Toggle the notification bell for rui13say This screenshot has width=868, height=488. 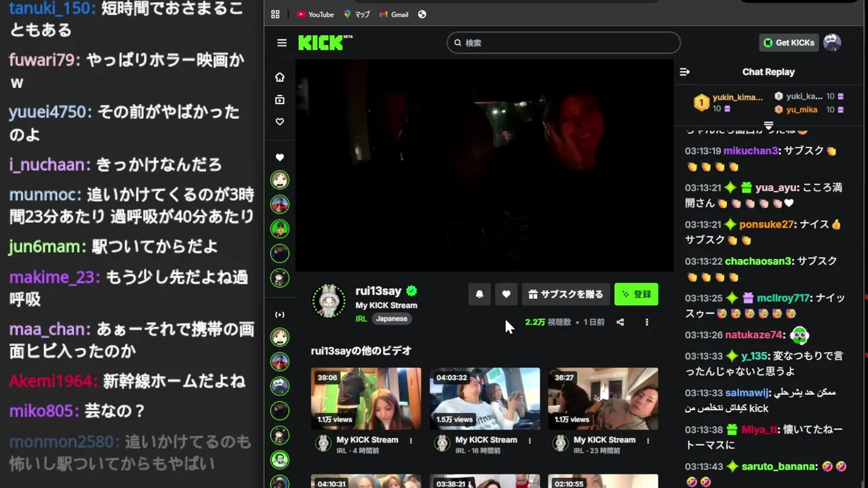[479, 294]
